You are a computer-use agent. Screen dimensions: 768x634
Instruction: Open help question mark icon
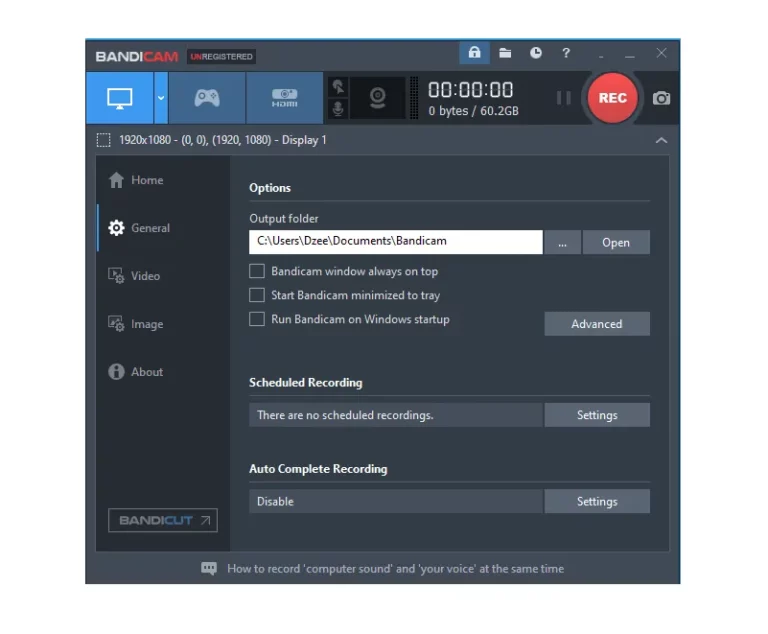coord(566,53)
